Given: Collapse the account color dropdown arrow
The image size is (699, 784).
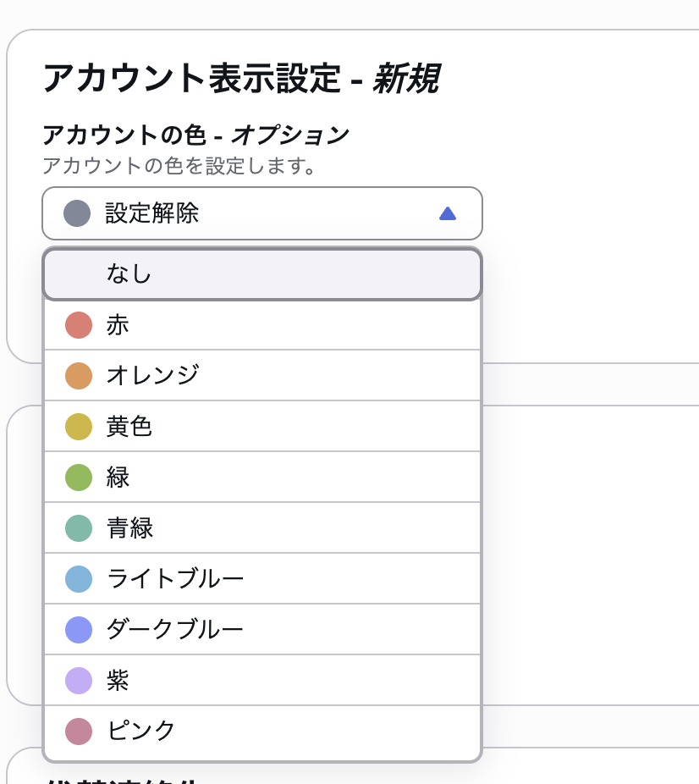Looking at the screenshot, I should [x=447, y=214].
